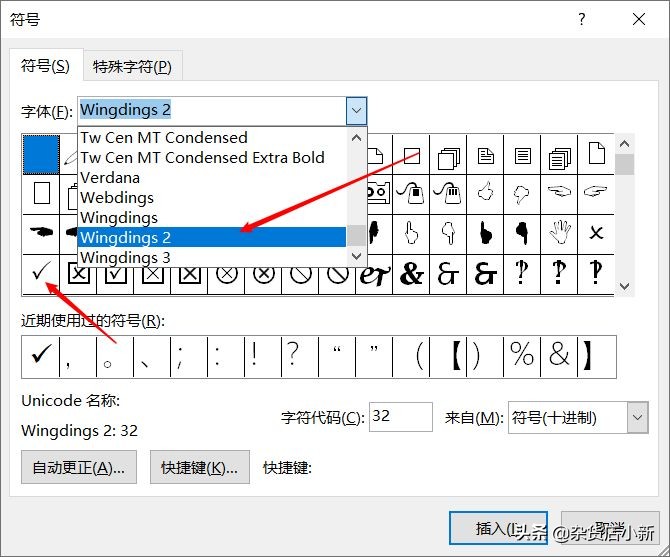The height and width of the screenshot is (557, 670).
Task: Pick the colon from recent symbols
Action: click(226, 356)
